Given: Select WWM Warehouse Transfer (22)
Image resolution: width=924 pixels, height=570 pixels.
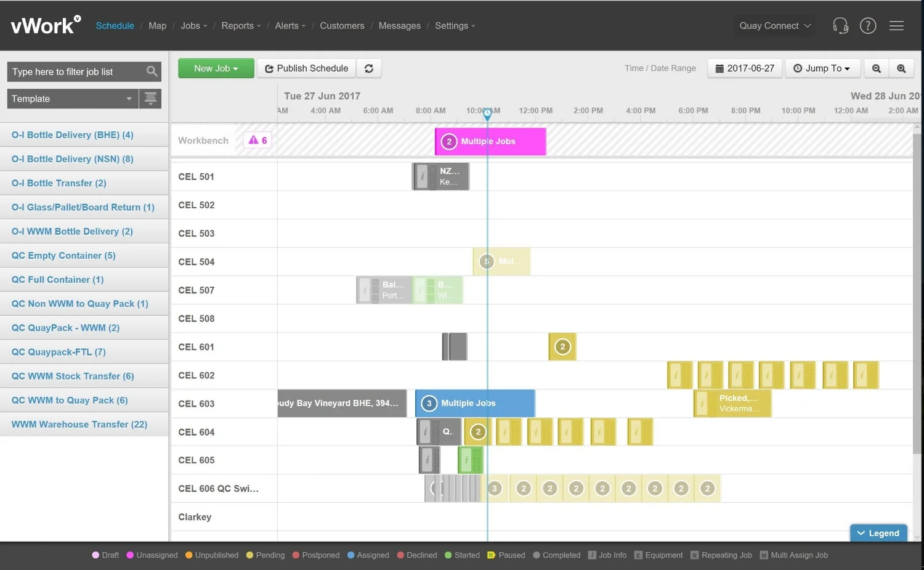Looking at the screenshot, I should click(84, 425).
